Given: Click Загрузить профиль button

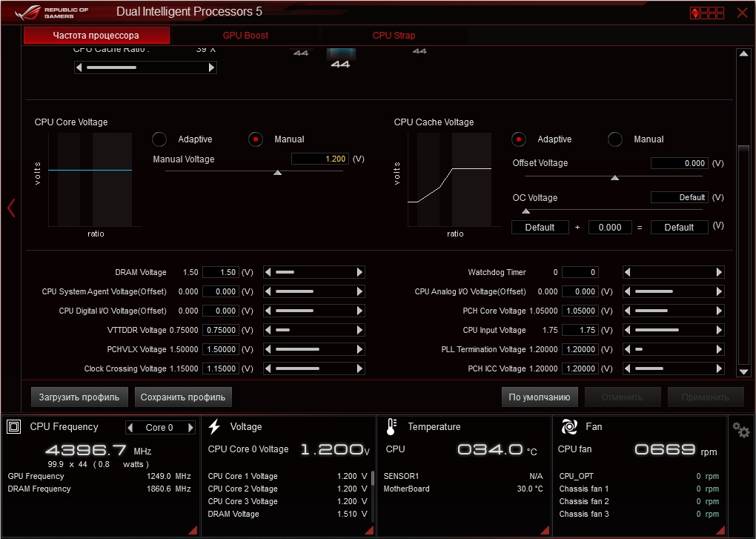Looking at the screenshot, I should click(79, 397).
